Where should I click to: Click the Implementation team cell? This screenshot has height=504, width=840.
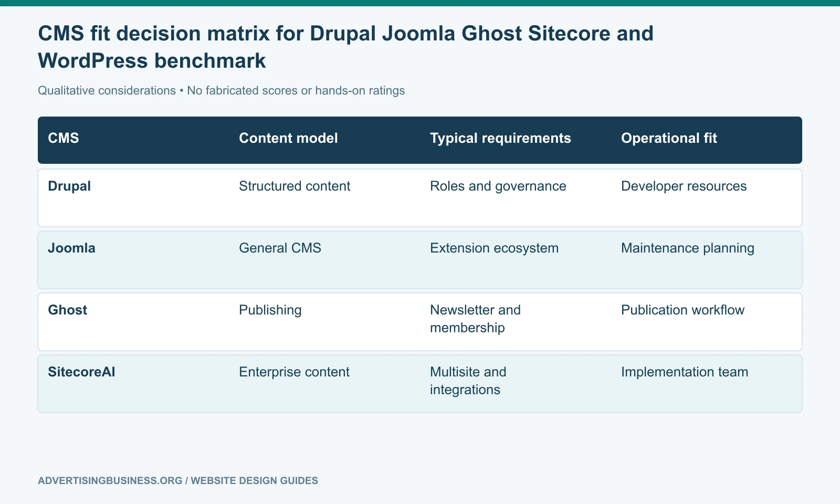(x=685, y=372)
